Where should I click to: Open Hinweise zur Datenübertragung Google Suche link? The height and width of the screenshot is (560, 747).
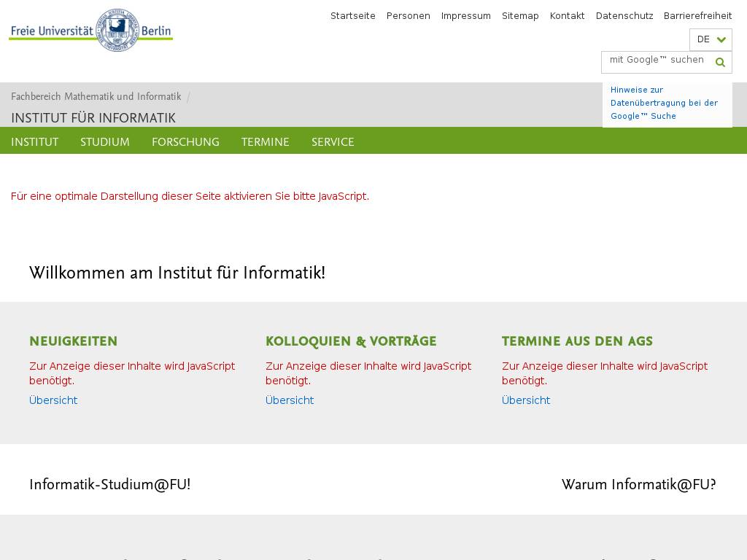(664, 103)
